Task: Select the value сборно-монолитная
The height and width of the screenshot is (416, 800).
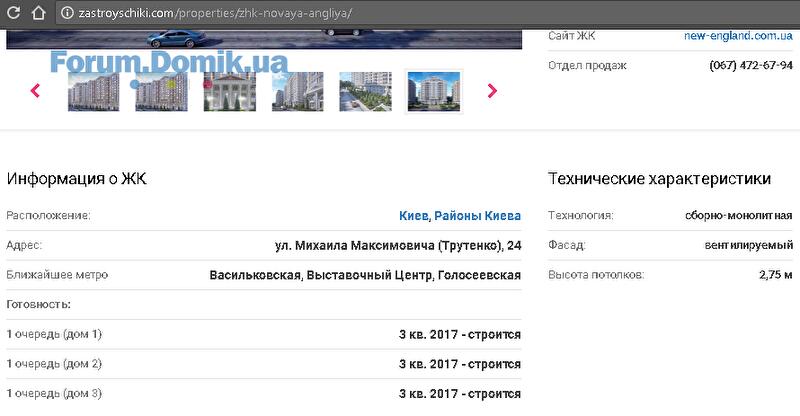Action: click(x=739, y=215)
